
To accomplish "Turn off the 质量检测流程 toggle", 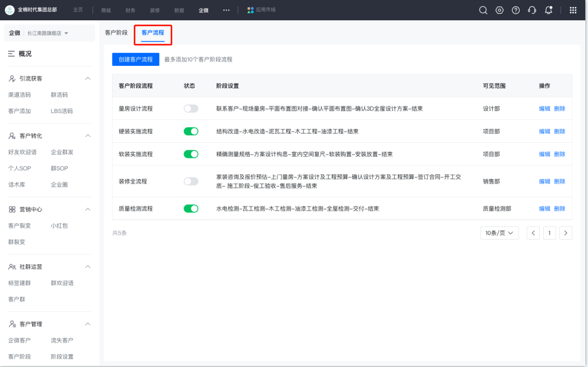I will pos(191,209).
